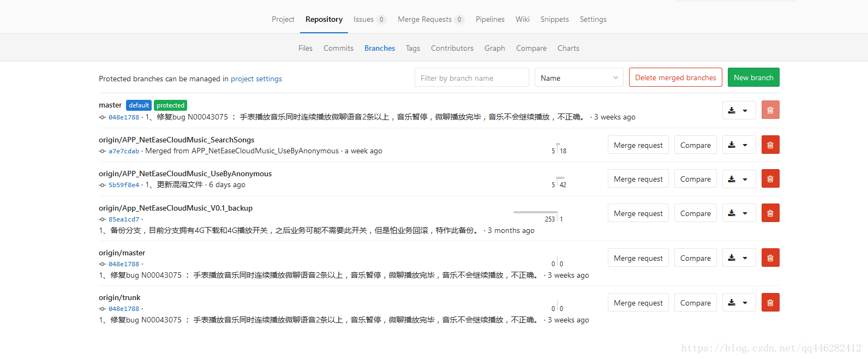Screen dimensions: 868x359
Task: Select the Branches sub-tab
Action: [x=380, y=48]
